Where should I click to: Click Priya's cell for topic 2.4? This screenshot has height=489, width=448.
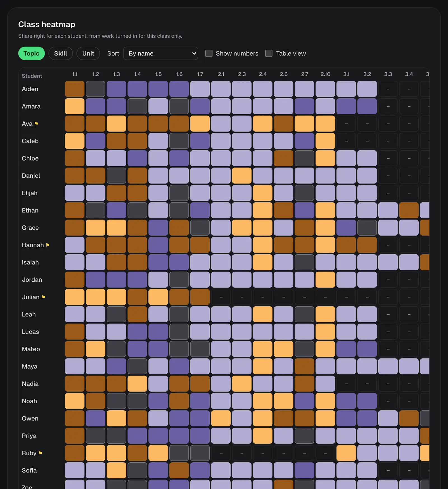[263, 436]
